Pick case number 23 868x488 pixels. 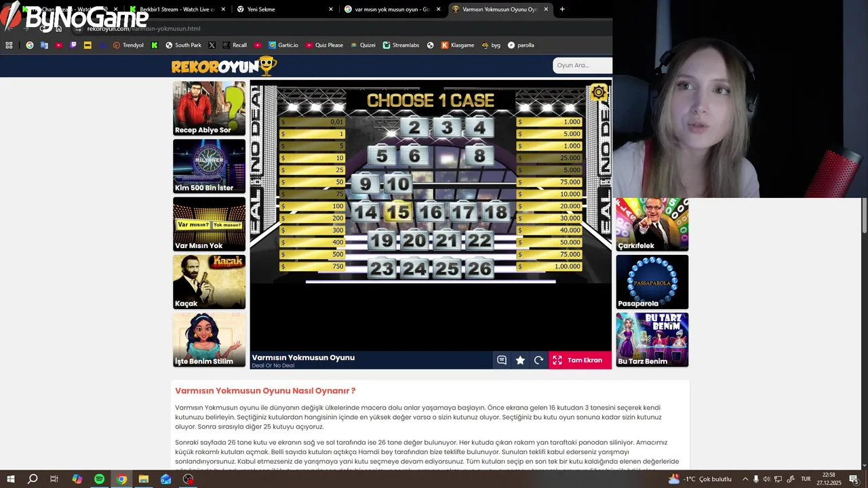382,269
